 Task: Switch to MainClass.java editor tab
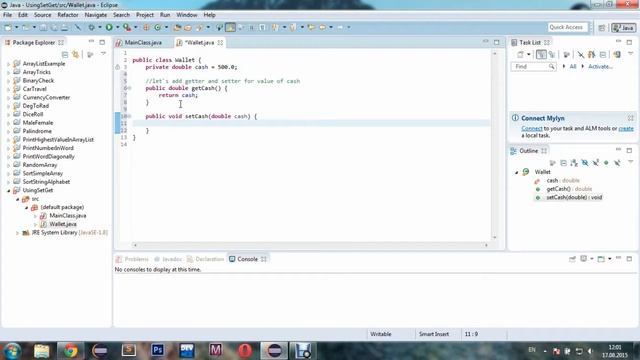point(143,42)
